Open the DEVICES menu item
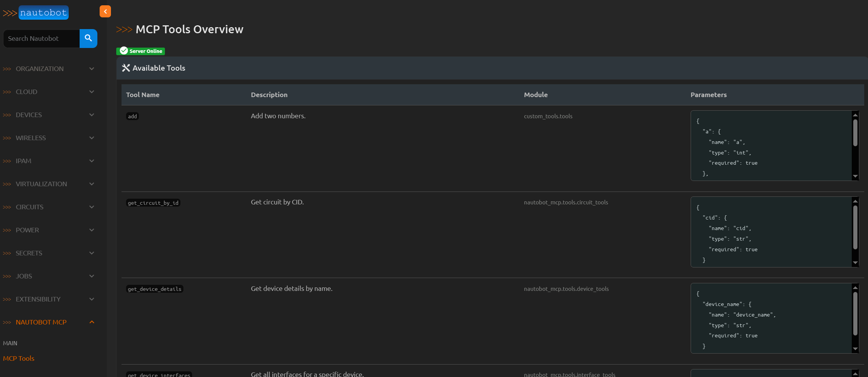Viewport: 868px width, 377px height. click(29, 115)
